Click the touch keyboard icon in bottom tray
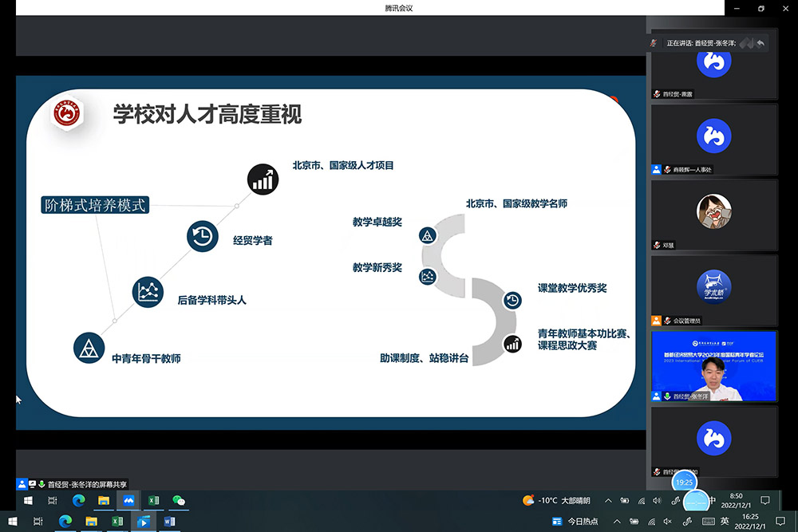This screenshot has width=798, height=532. [x=708, y=522]
